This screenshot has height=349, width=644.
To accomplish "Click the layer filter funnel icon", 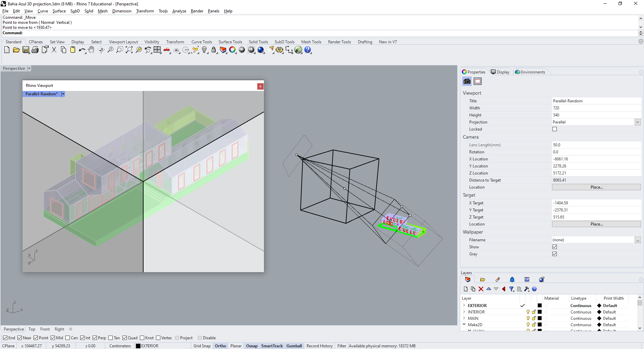I will (511, 289).
